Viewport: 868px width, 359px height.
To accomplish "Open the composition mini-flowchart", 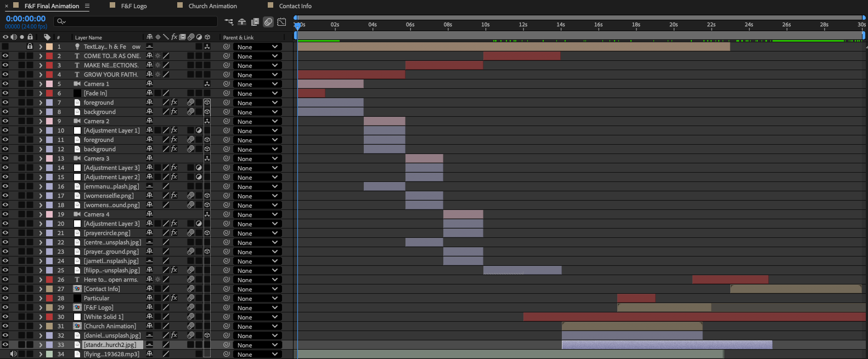I will click(x=229, y=22).
